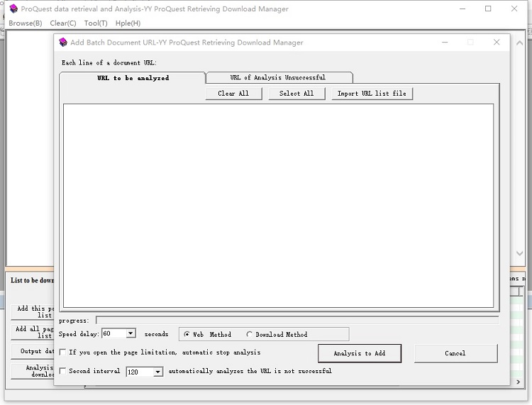Switch to URL to be analyzed tab

(133, 78)
